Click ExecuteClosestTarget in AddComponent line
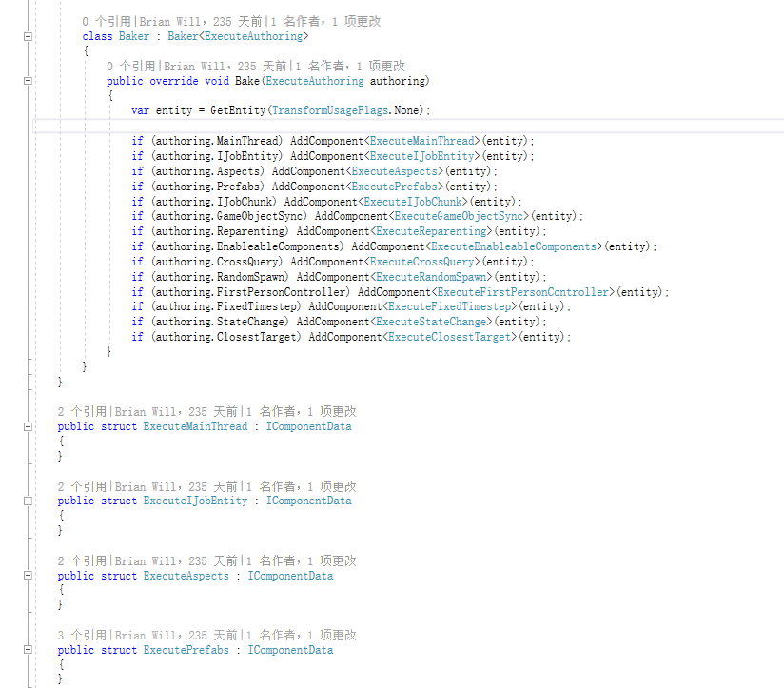The width and height of the screenshot is (784, 688). click(x=450, y=337)
